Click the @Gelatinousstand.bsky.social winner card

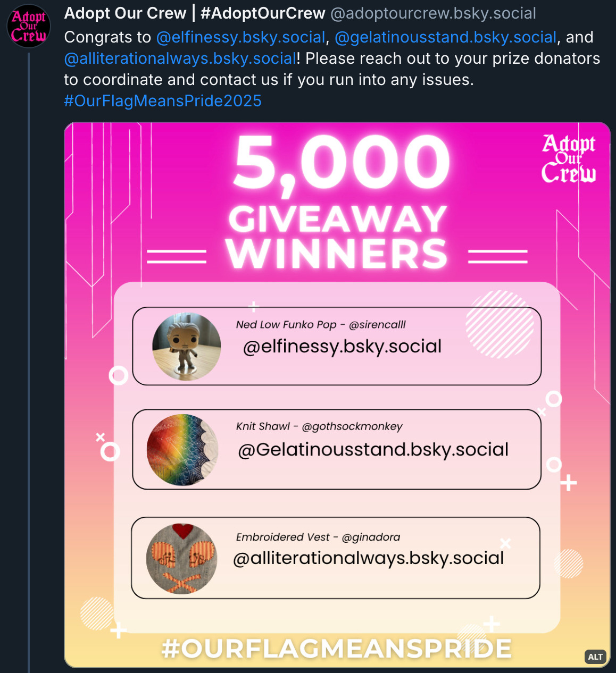click(x=337, y=449)
